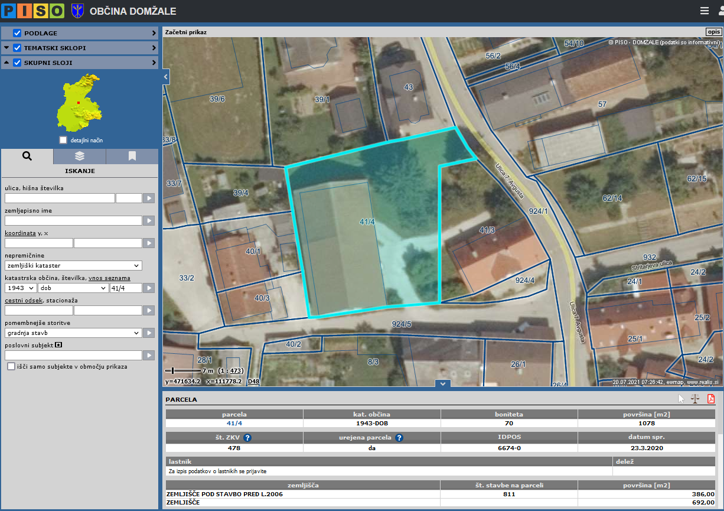The height and width of the screenshot is (511, 724).
Task: Open the bookmark tab icon
Action: pyautogui.click(x=131, y=156)
